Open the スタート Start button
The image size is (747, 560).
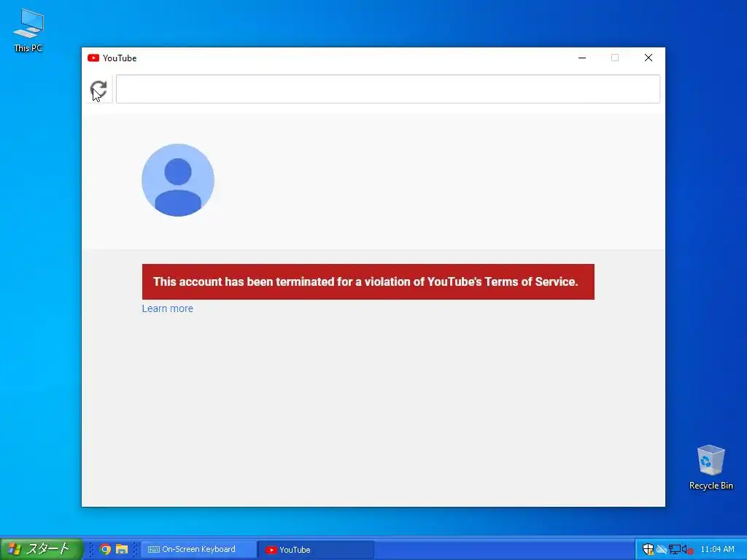(42, 549)
